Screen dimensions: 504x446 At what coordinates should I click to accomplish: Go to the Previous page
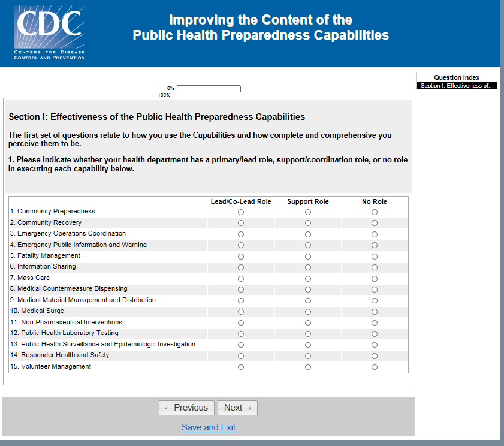(186, 408)
